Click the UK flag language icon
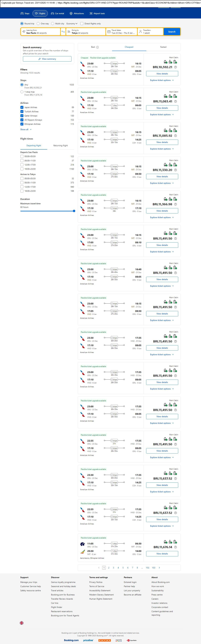The width and height of the screenshot is (201, 644). pyautogui.click(x=22, y=623)
